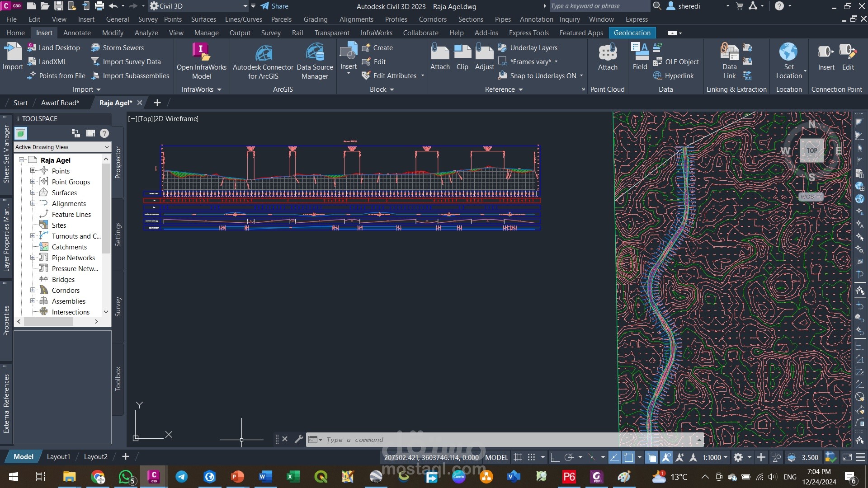The width and height of the screenshot is (868, 488).
Task: Open InfraWorks Model button
Action: coord(202,61)
